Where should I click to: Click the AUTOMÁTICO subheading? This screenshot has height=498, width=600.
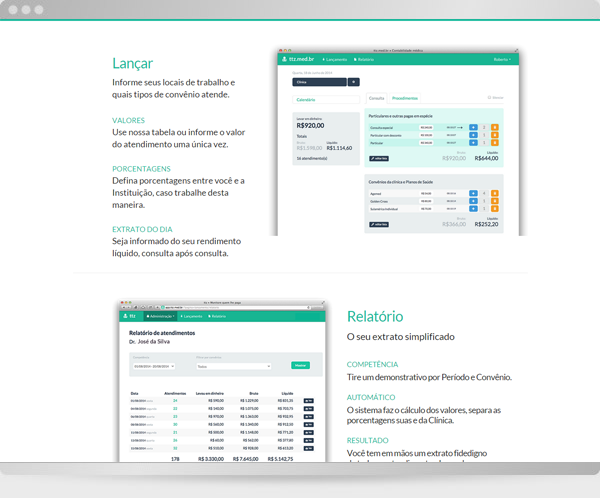coord(371,397)
